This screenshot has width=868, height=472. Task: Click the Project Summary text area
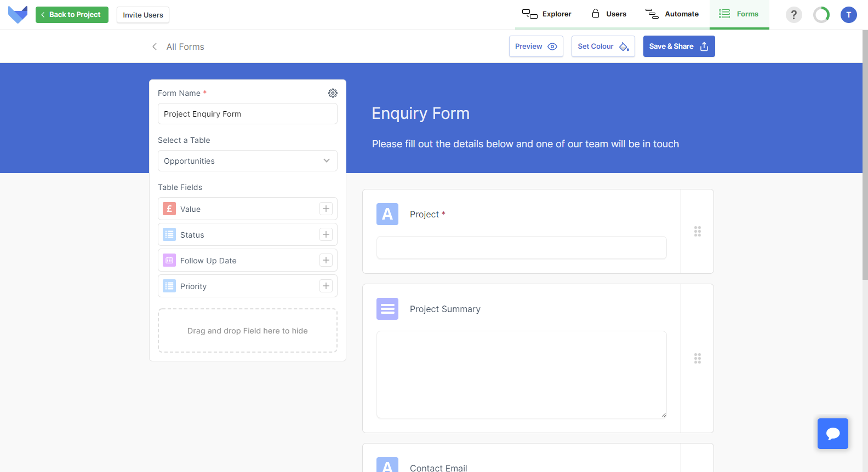tap(522, 375)
